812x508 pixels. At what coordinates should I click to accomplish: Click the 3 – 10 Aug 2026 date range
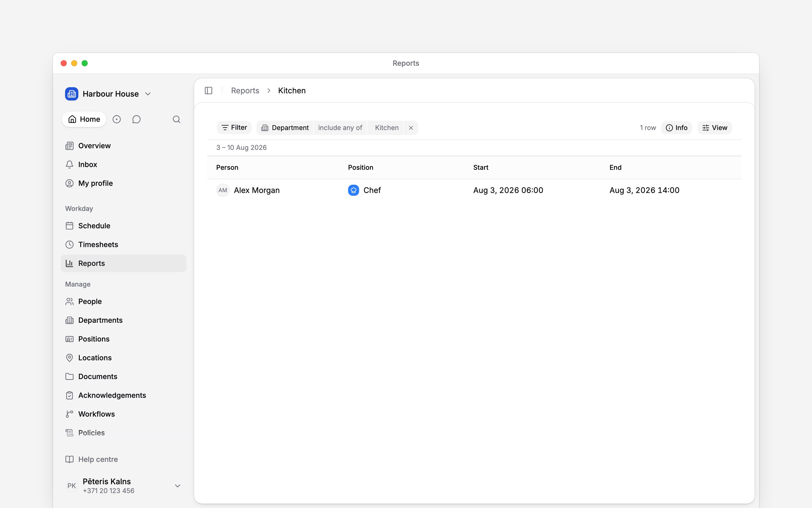click(x=241, y=147)
